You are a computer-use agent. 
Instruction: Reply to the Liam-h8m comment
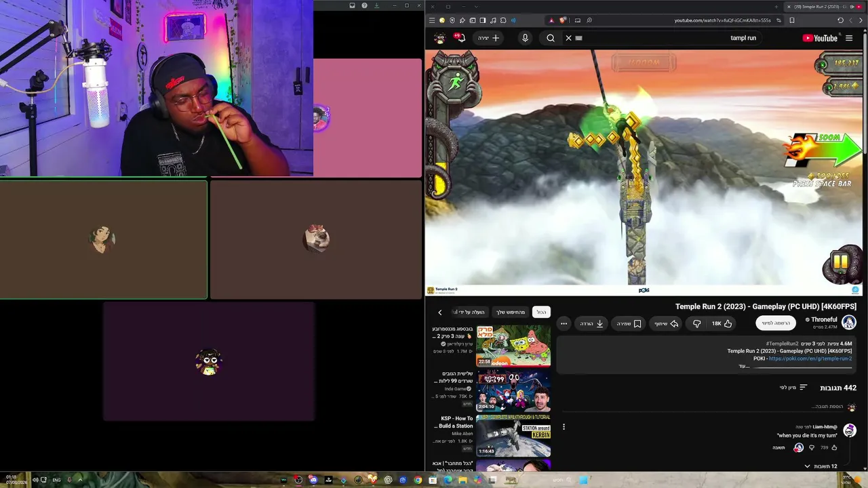tap(778, 447)
